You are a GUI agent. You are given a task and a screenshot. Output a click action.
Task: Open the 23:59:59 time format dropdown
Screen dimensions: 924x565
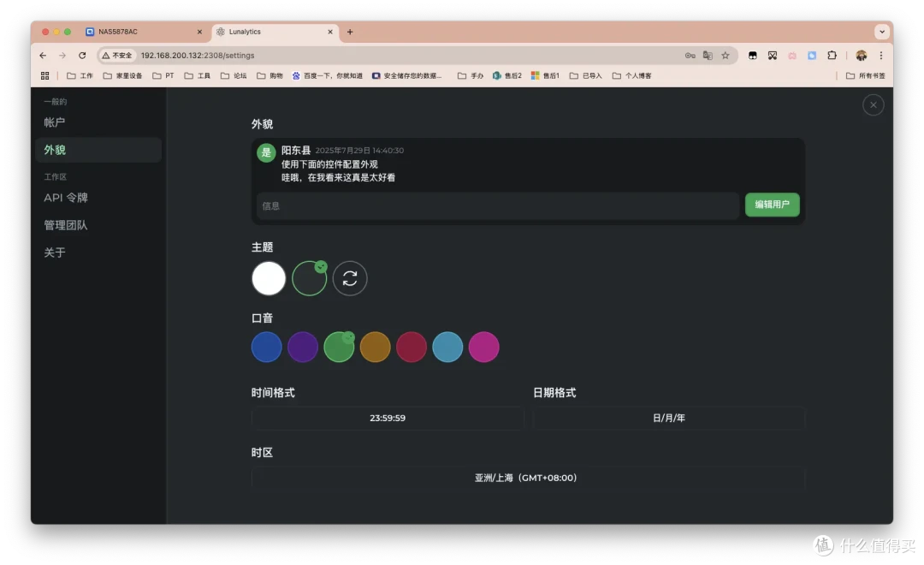pyautogui.click(x=388, y=418)
